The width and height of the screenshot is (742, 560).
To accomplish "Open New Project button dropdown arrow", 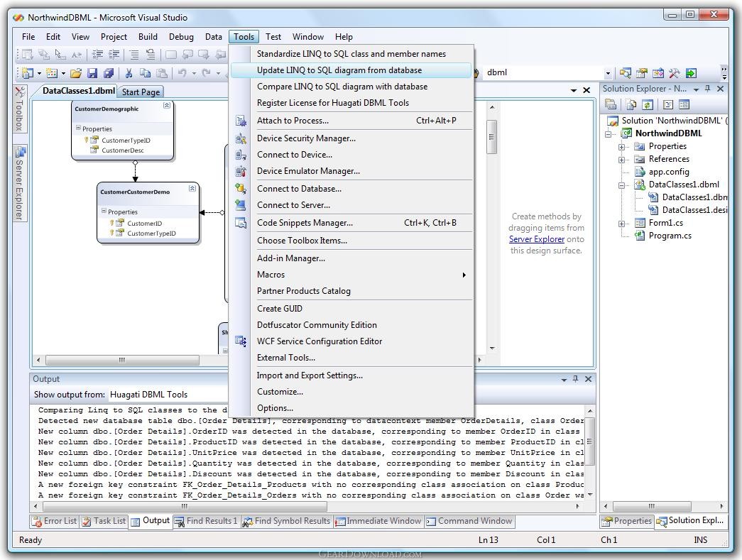I will tap(39, 73).
